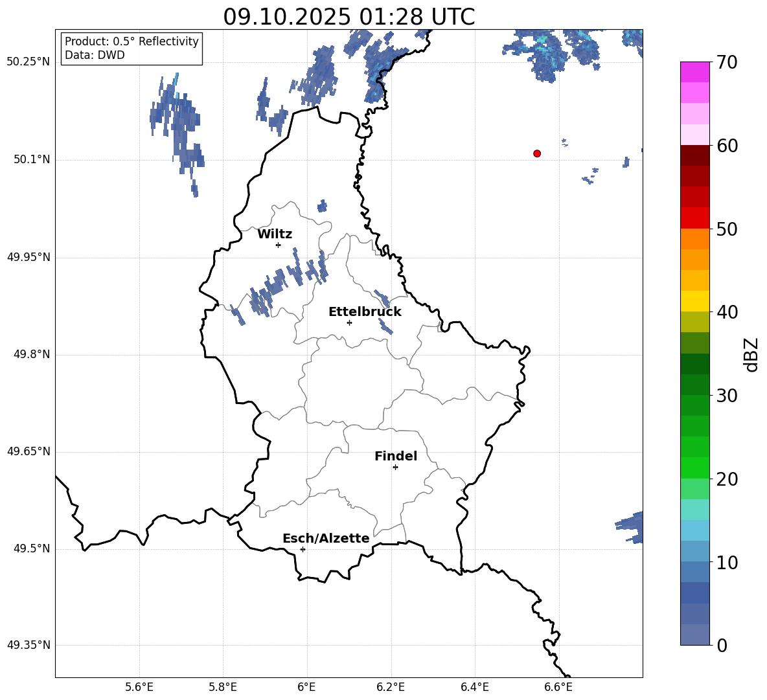Click the Findel station label

[396, 456]
